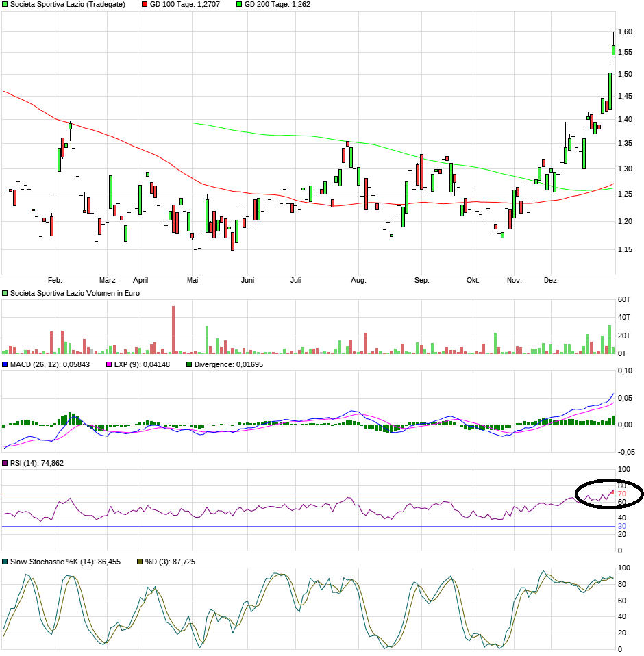Click the red candle at the early-August price peak

pos(347,144)
